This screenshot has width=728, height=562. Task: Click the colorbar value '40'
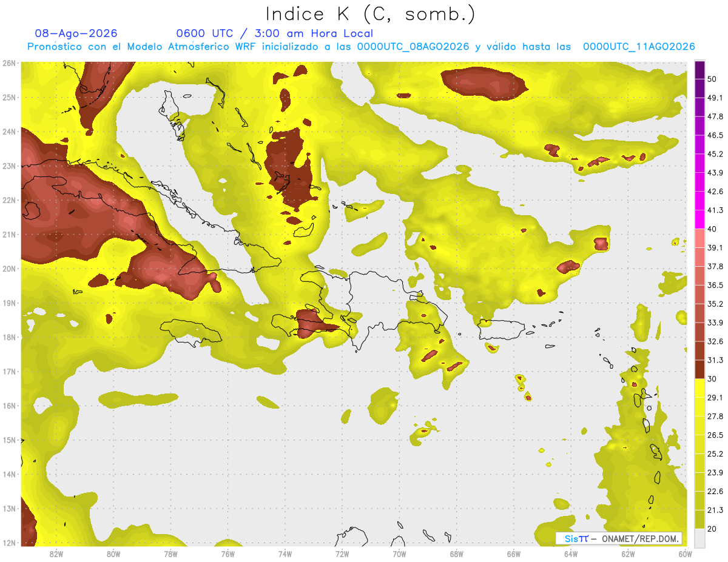click(x=712, y=229)
